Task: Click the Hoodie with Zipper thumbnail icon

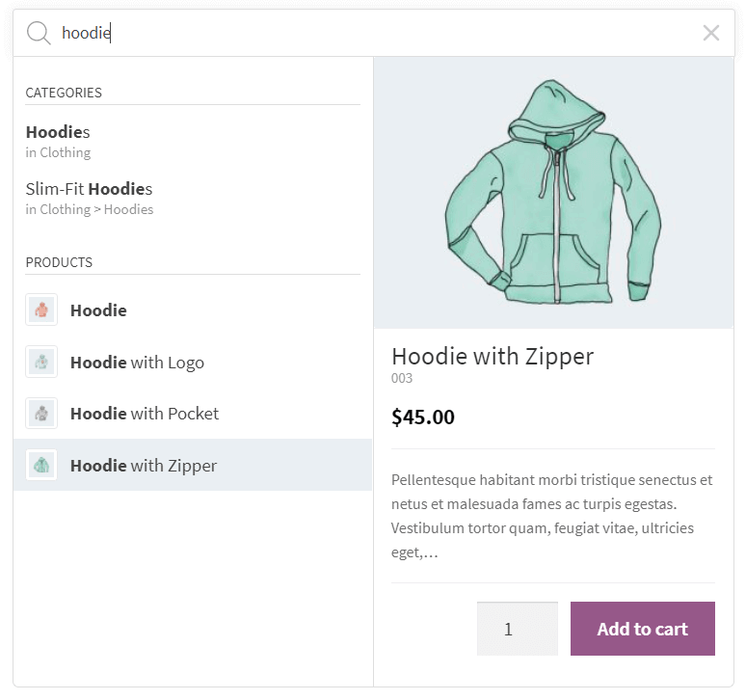Action: [x=41, y=466]
